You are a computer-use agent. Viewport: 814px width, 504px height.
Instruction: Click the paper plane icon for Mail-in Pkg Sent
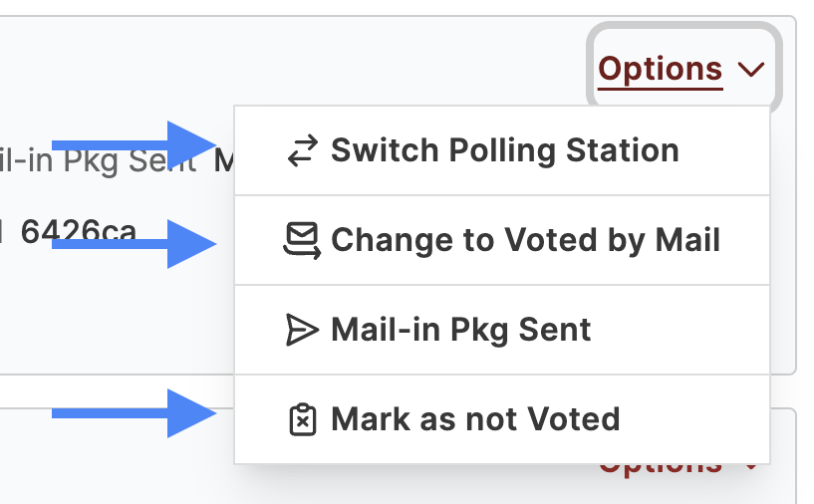tap(302, 330)
